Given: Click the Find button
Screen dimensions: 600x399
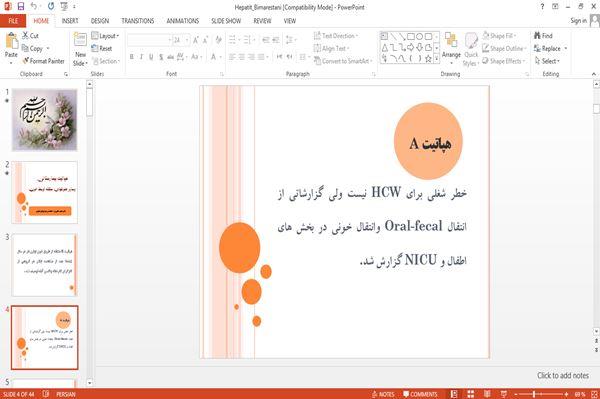Looking at the screenshot, I should [543, 36].
